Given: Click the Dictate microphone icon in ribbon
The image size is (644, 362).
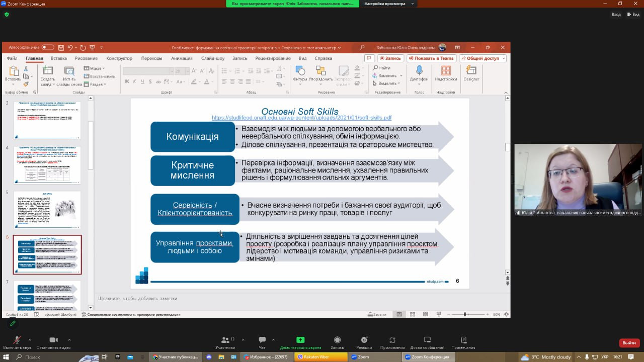Looking at the screenshot, I should point(419,71).
